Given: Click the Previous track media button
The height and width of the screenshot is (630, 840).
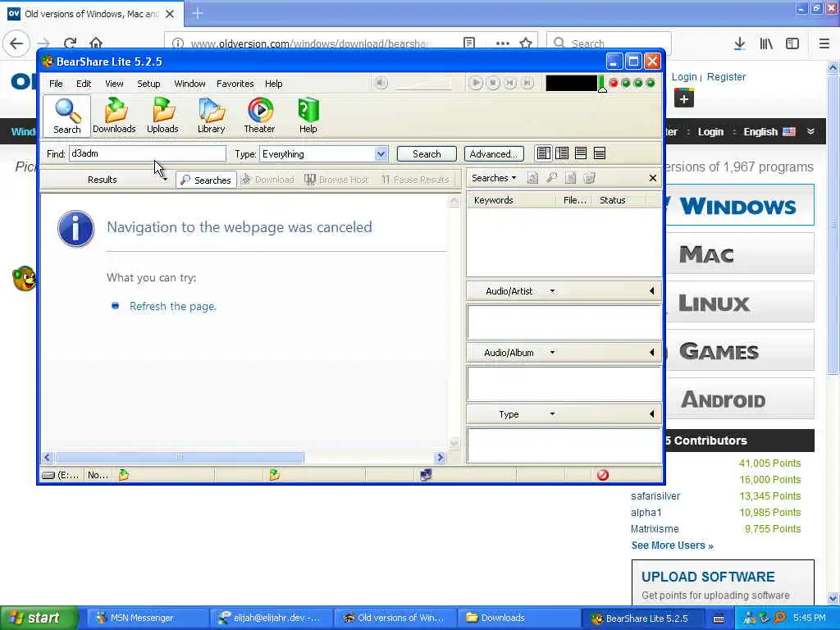Looking at the screenshot, I should tap(510, 83).
